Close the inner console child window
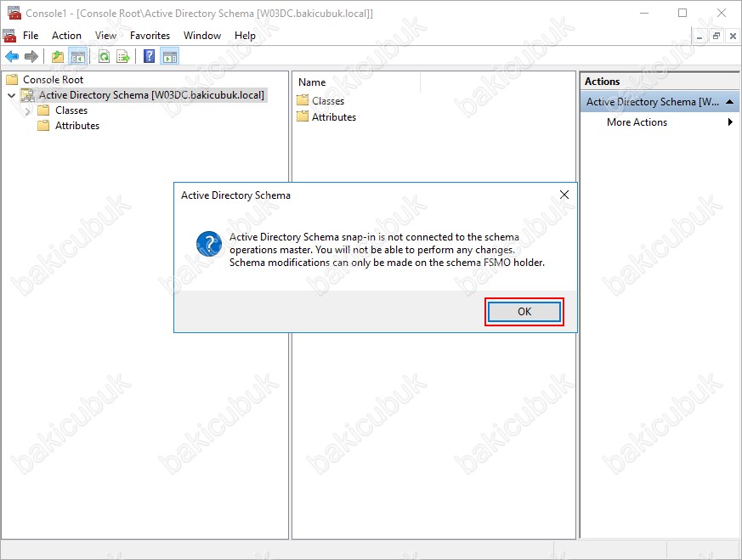 coord(733,36)
